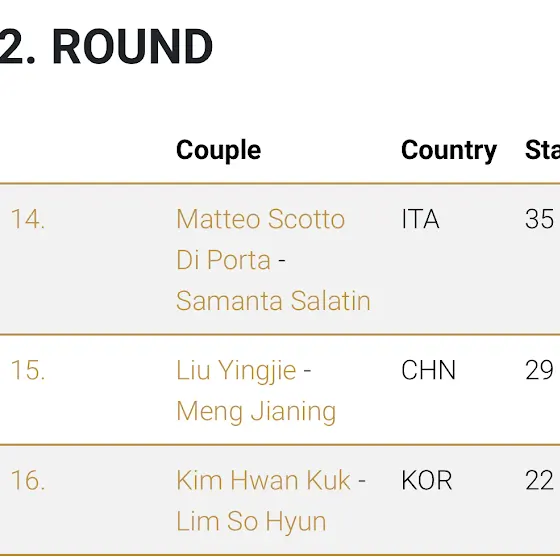Click the Couple column header

click(x=219, y=151)
